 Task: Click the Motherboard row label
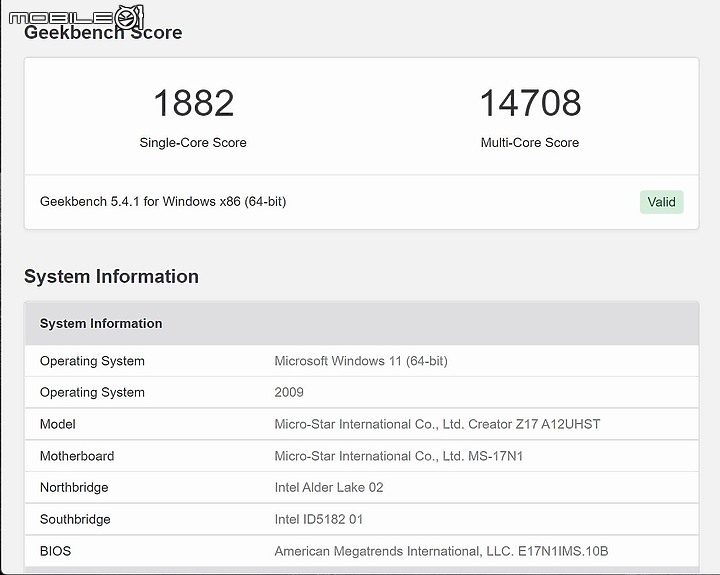point(77,456)
